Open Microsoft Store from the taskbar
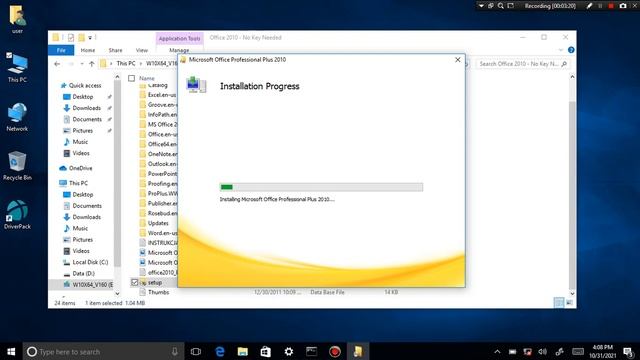The height and width of the screenshot is (360, 640). pyautogui.click(x=266, y=351)
